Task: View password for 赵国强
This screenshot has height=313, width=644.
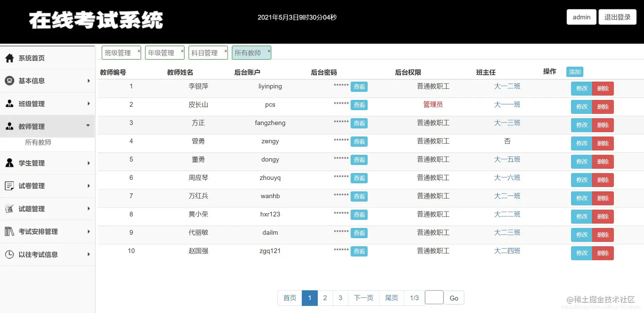Action: pyautogui.click(x=359, y=251)
